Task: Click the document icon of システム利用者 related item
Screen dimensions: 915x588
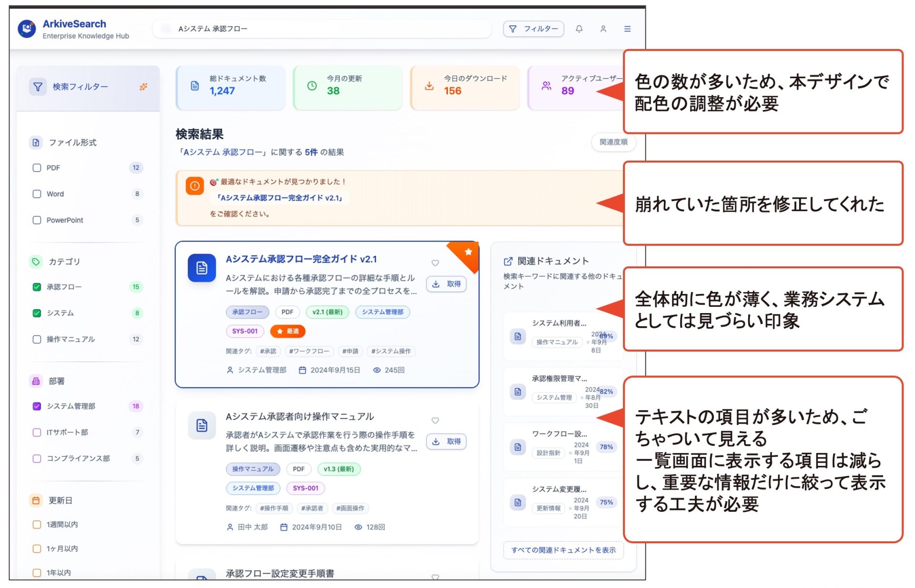Action: coord(518,336)
